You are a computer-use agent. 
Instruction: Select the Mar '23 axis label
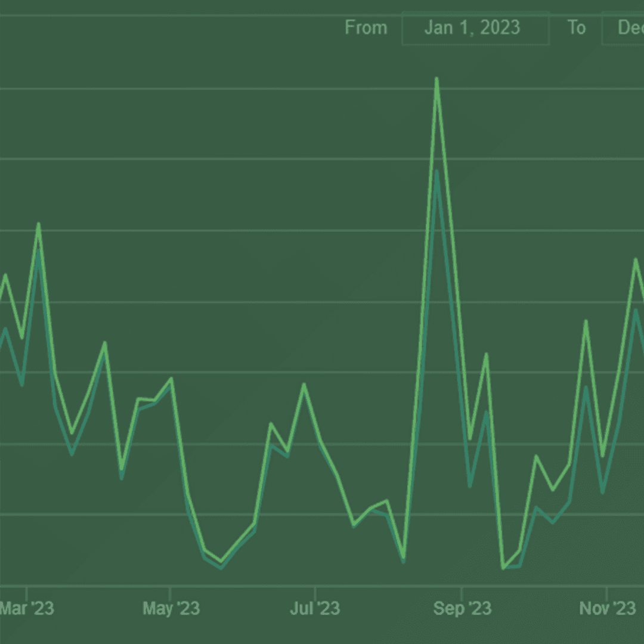pyautogui.click(x=27, y=608)
